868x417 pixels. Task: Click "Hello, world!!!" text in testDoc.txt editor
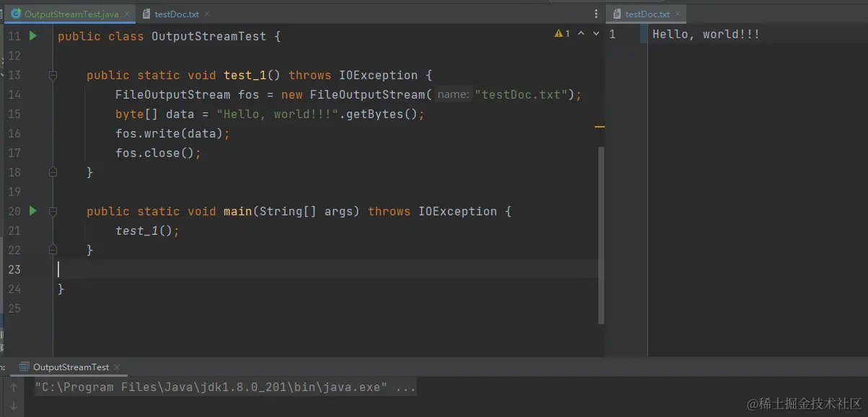pos(706,34)
